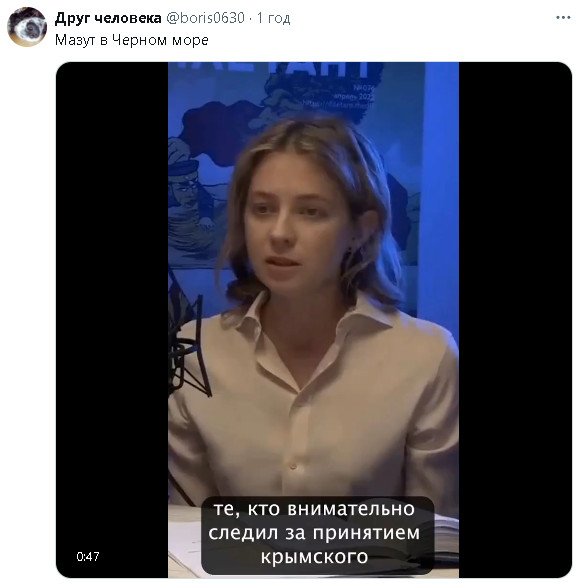Click the tweet text 'Мазут в Черном море'
The image size is (578, 588).
132,40
